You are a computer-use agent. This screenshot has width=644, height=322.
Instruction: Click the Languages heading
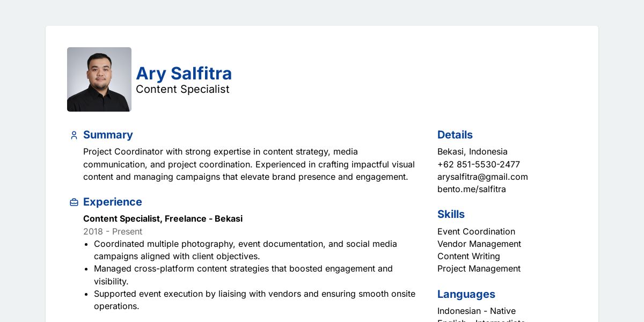pos(466,294)
